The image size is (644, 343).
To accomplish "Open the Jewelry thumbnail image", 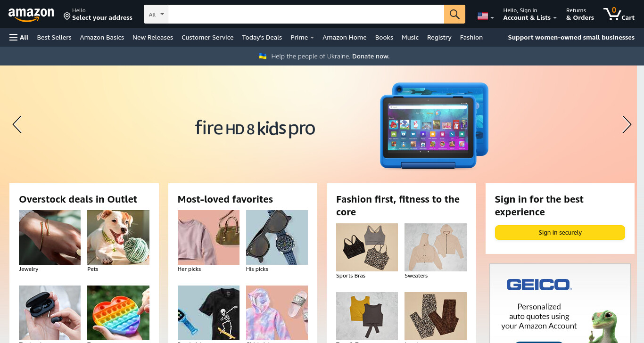I will (x=50, y=237).
